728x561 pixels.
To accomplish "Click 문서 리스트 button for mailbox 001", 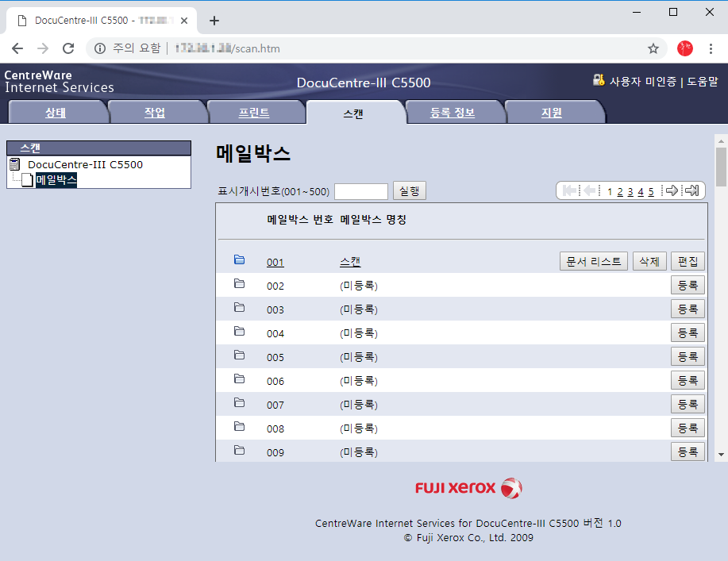I will [x=594, y=261].
